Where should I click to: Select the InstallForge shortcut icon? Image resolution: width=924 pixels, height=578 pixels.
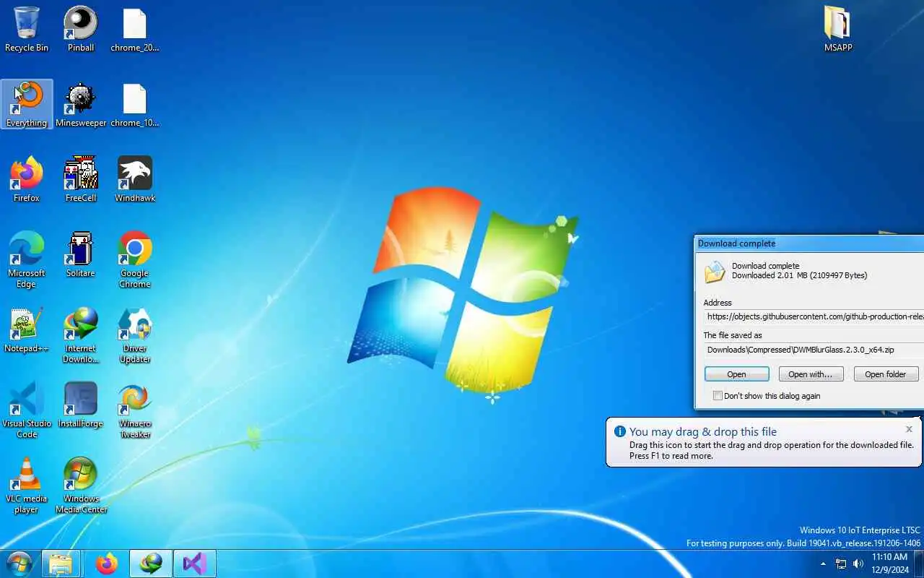pyautogui.click(x=81, y=405)
